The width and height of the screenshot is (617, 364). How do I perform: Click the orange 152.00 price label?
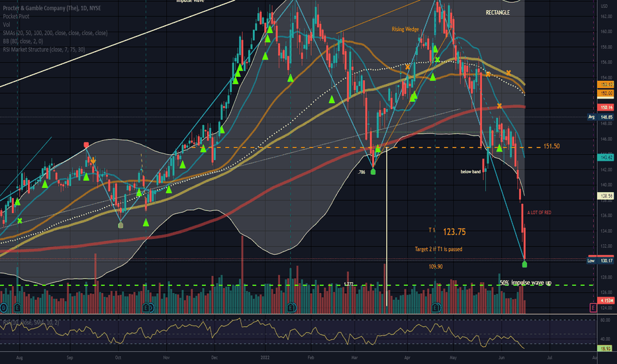click(x=606, y=93)
